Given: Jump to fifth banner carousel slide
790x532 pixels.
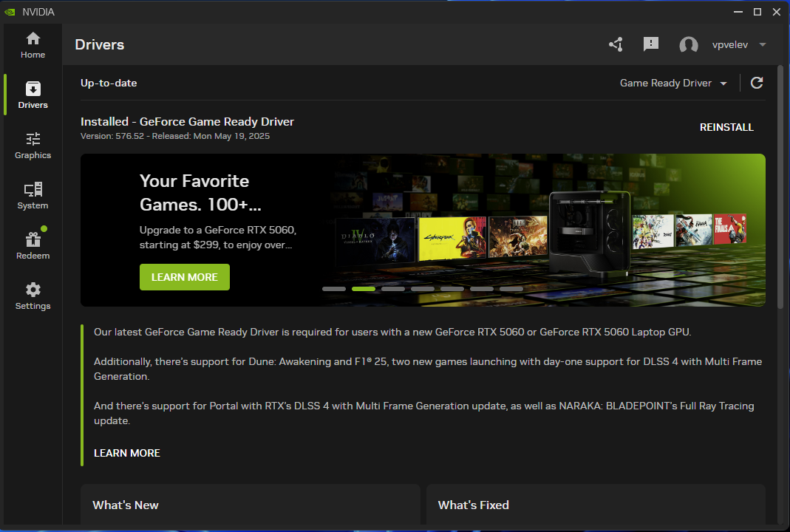Looking at the screenshot, I should click(x=452, y=289).
